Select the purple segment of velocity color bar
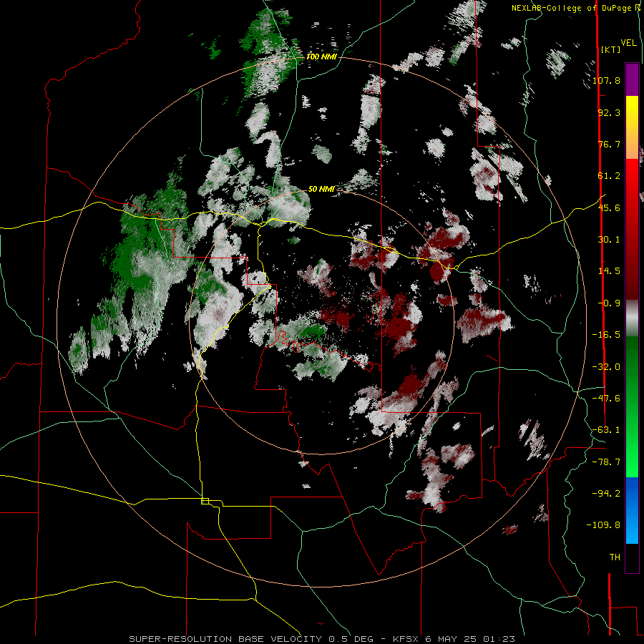The height and width of the screenshot is (644, 644). 632,79
